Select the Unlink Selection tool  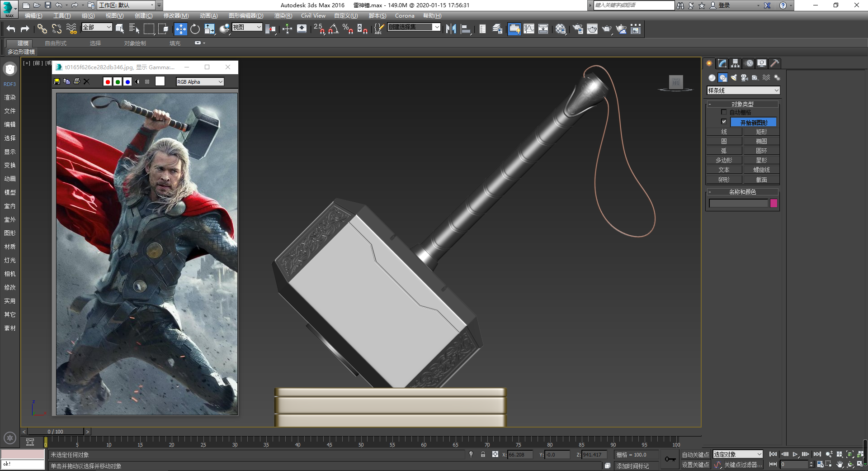click(x=57, y=29)
